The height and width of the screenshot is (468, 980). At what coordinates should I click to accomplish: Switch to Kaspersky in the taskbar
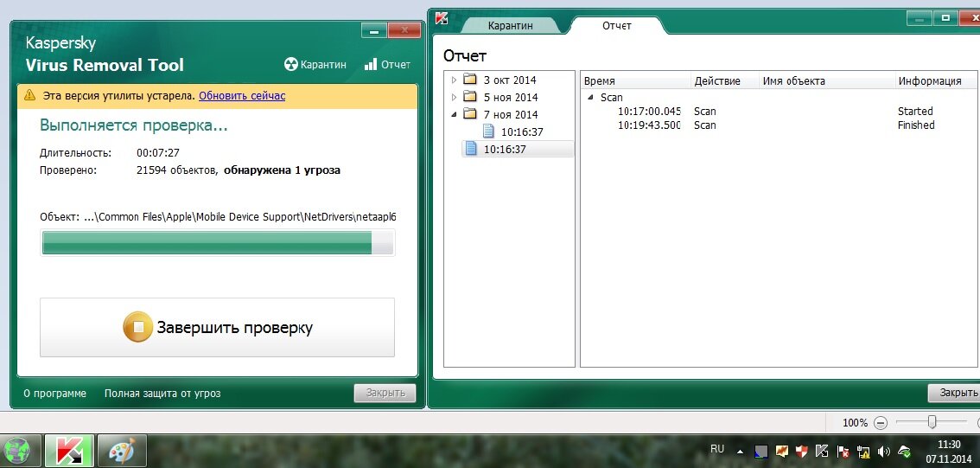pyautogui.click(x=69, y=451)
